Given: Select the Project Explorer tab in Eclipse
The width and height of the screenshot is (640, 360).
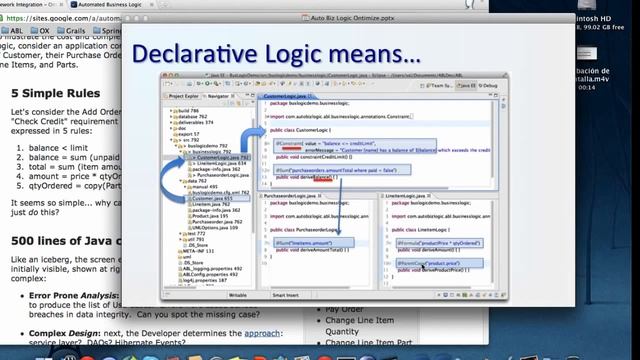Looking at the screenshot, I should pyautogui.click(x=181, y=96).
